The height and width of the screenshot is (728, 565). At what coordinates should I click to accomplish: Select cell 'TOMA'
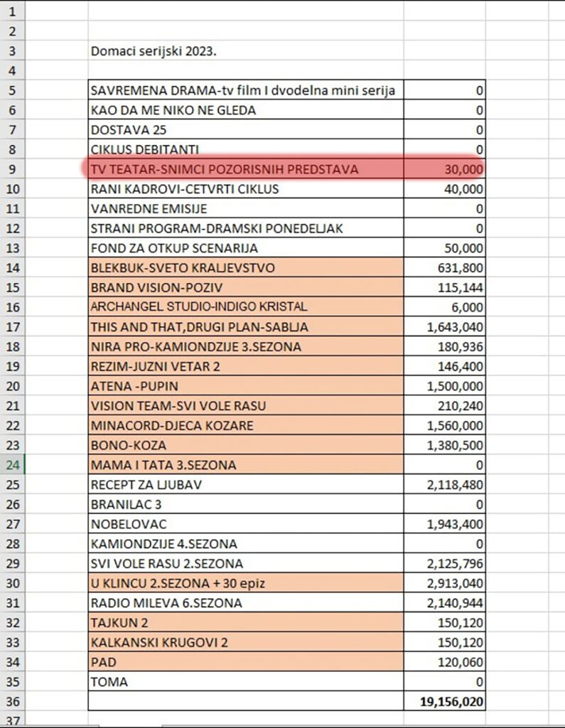click(x=246, y=682)
